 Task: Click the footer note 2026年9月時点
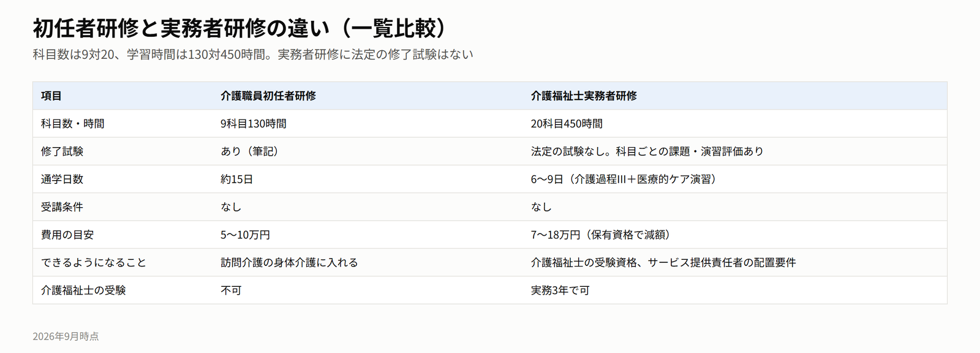[x=66, y=336]
